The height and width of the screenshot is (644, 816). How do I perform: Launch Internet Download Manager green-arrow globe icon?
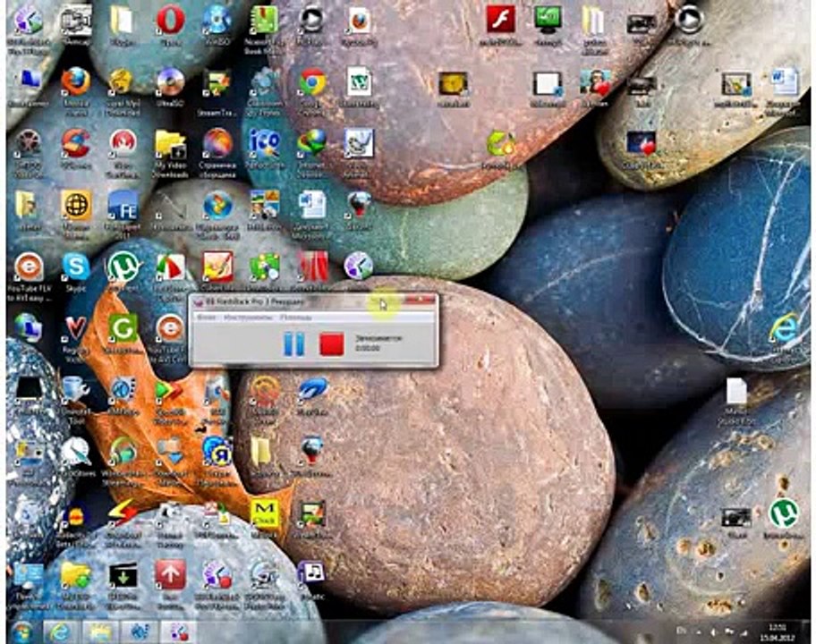coord(311,143)
